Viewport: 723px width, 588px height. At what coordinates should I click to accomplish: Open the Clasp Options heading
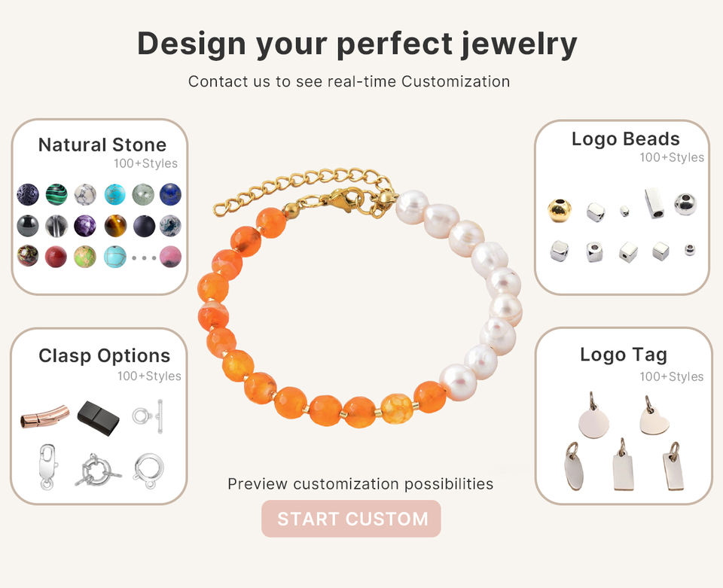pyautogui.click(x=105, y=355)
